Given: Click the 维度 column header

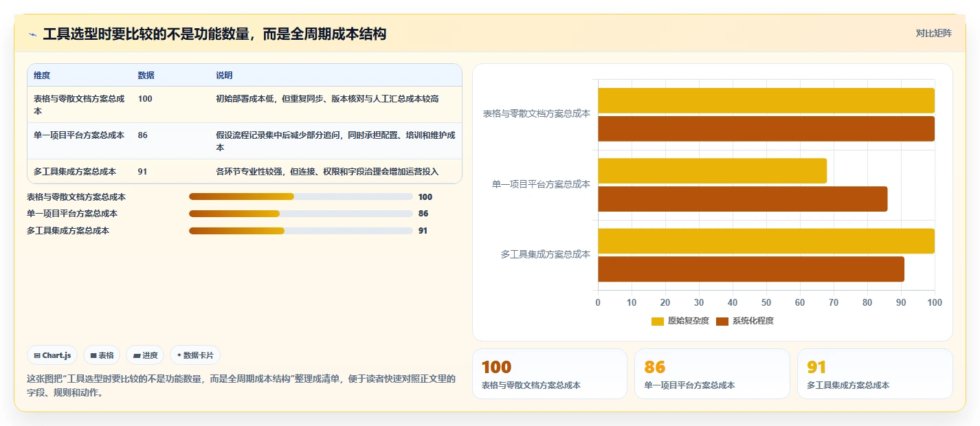Looking at the screenshot, I should click(42, 76).
